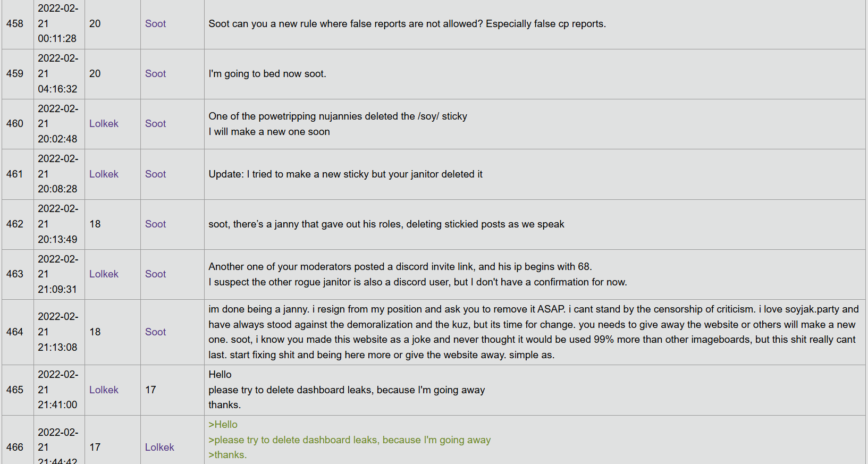Click the Soot recipient link in row 460
868x464 pixels.
click(x=155, y=124)
